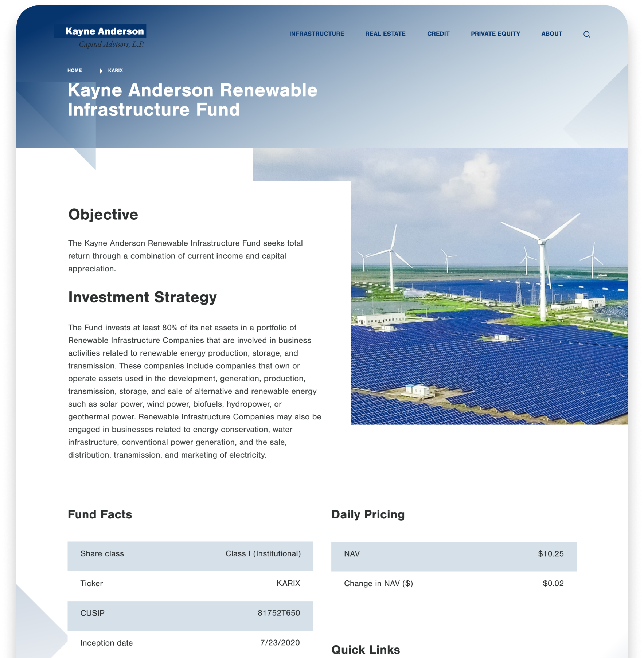The width and height of the screenshot is (644, 658).
Task: Click the Objective heading
Action: [103, 215]
